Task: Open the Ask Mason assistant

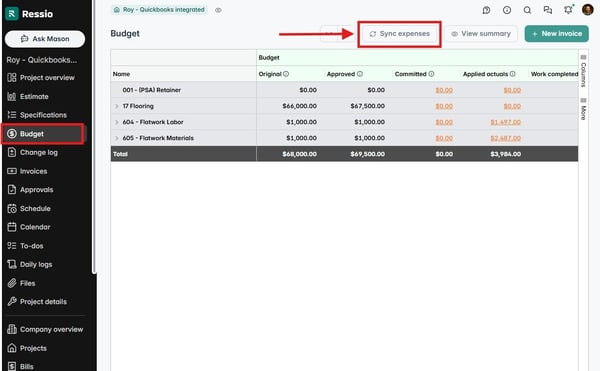Action: tap(45, 39)
